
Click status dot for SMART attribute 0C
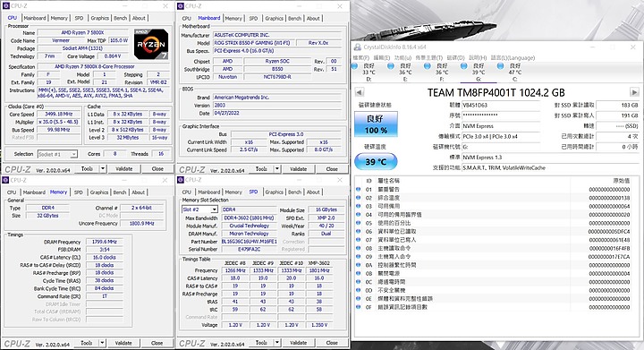click(x=358, y=282)
